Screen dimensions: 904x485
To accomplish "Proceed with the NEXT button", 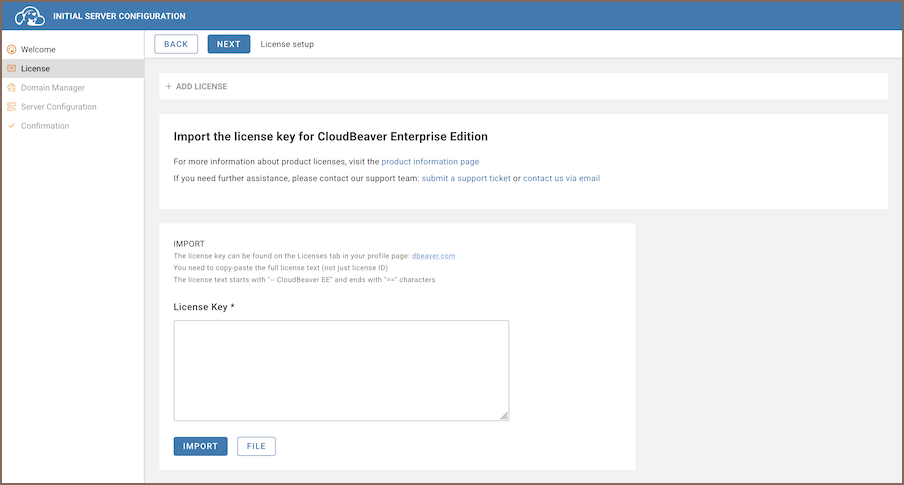I will tap(229, 44).
